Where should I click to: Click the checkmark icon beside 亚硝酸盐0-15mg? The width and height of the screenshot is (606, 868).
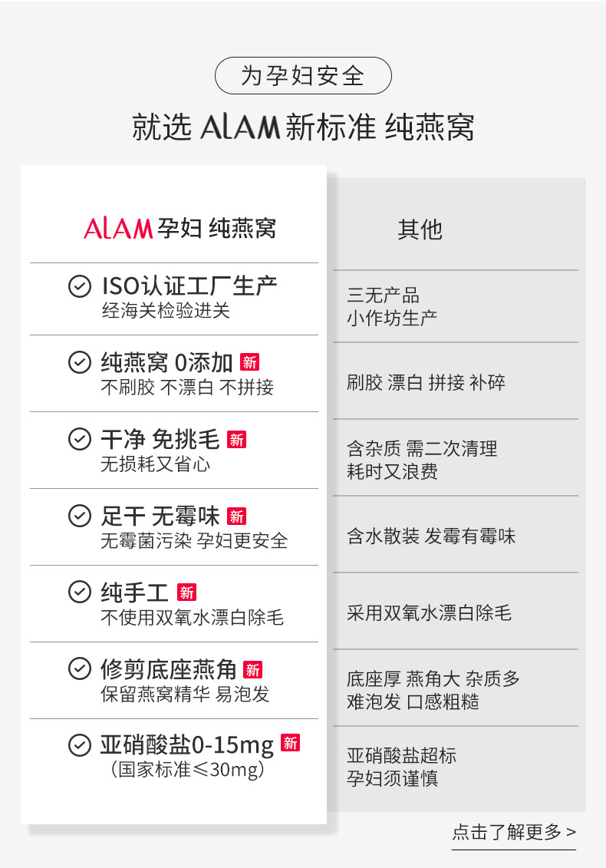(x=80, y=745)
